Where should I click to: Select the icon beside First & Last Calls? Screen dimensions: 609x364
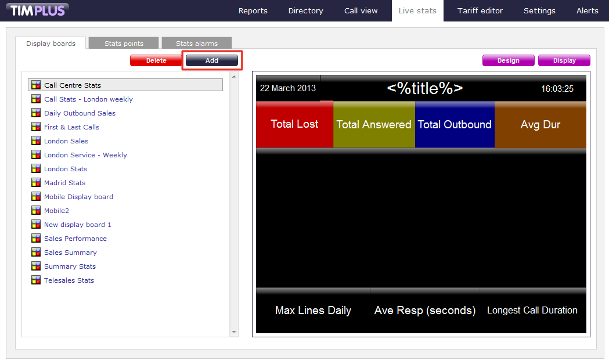(x=36, y=127)
